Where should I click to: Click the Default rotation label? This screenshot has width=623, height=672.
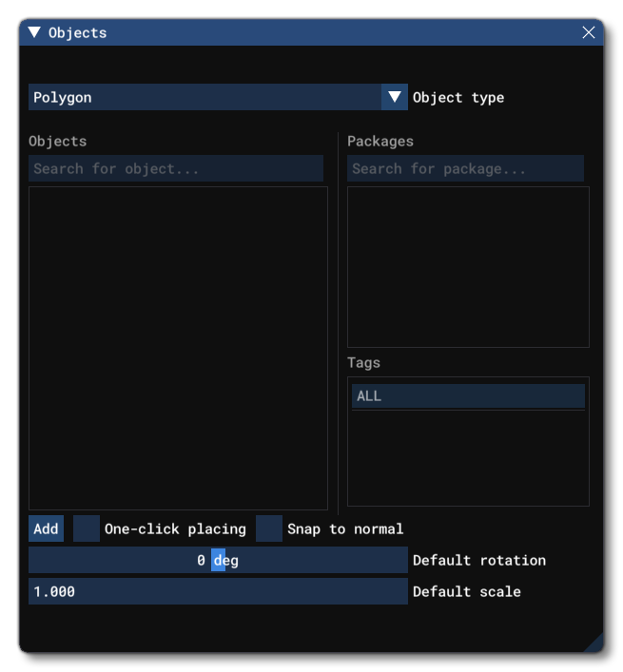click(479, 561)
